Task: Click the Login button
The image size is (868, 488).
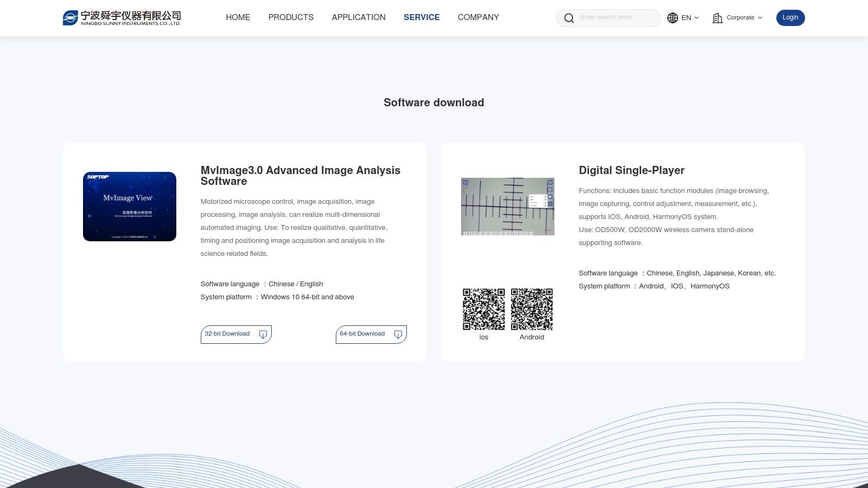Action: point(790,18)
